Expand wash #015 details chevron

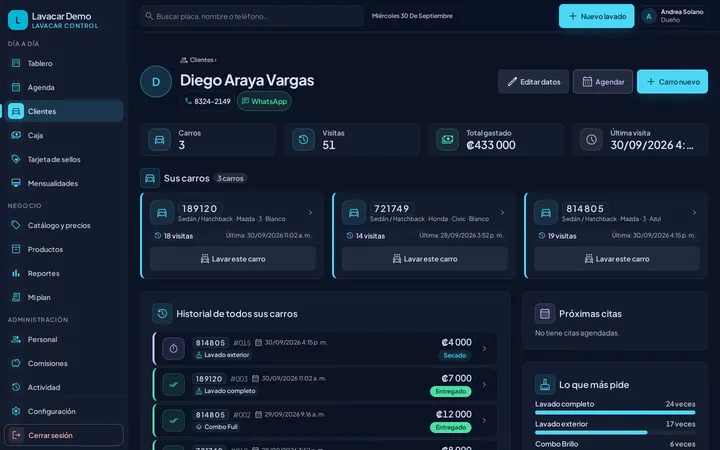(x=484, y=349)
